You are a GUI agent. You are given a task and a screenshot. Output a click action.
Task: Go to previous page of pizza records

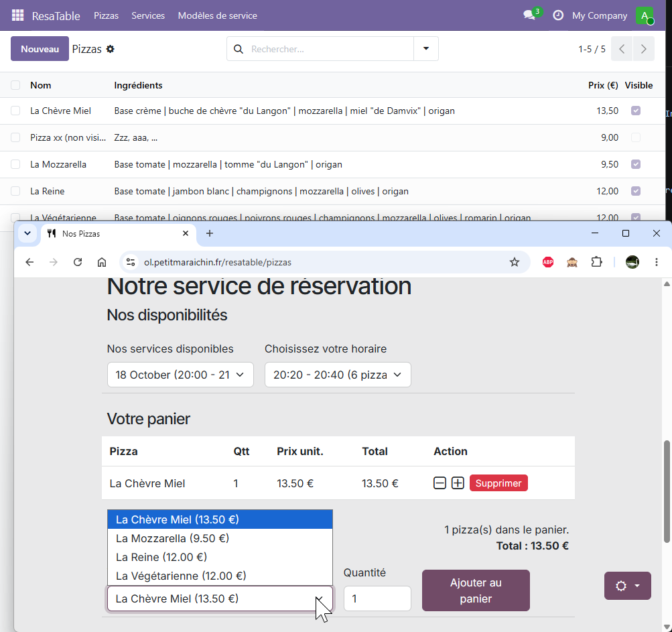(x=622, y=49)
